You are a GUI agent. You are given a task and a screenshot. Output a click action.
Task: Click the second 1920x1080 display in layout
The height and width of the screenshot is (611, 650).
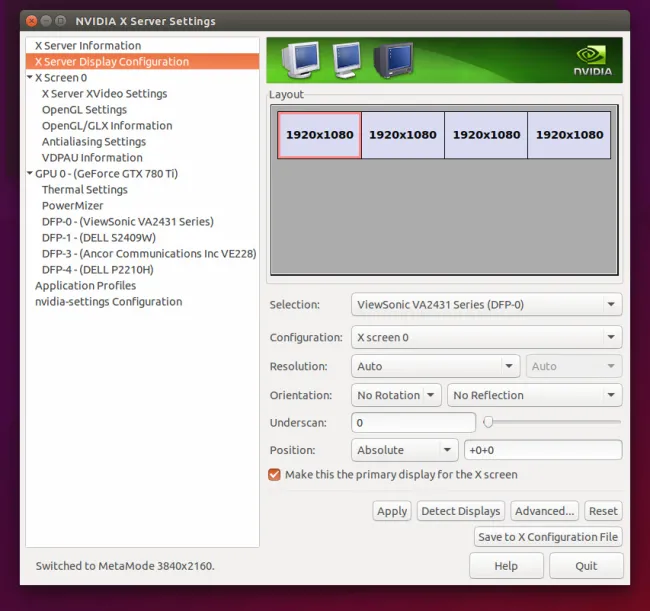403,135
